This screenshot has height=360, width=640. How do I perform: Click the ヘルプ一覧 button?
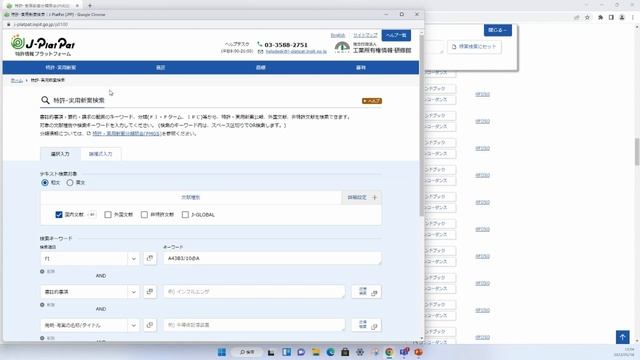[396, 36]
